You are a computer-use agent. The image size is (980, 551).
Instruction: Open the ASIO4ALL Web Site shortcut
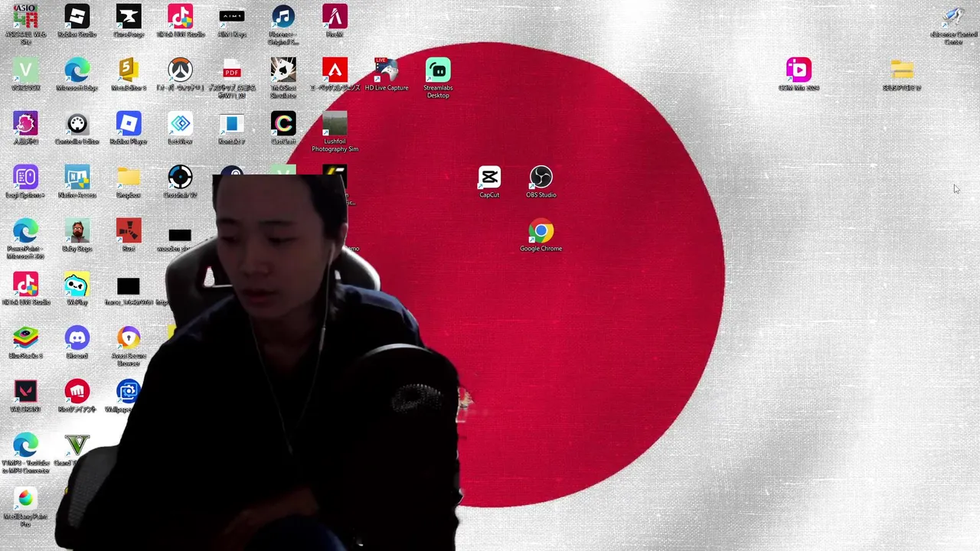(x=25, y=24)
